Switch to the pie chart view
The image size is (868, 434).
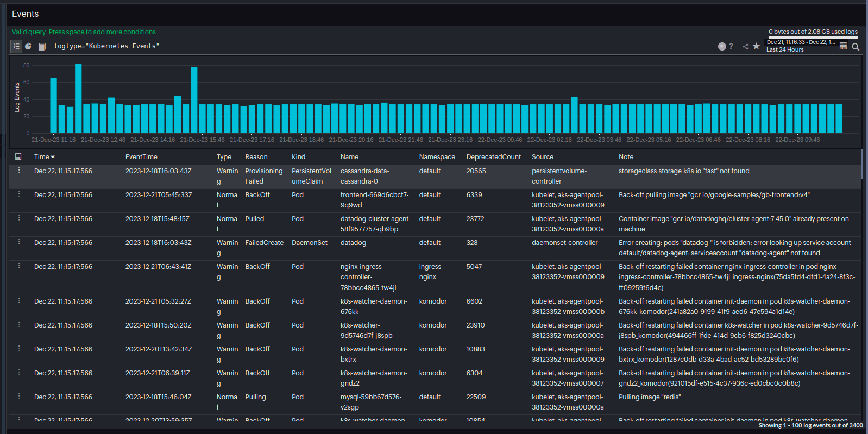(28, 47)
